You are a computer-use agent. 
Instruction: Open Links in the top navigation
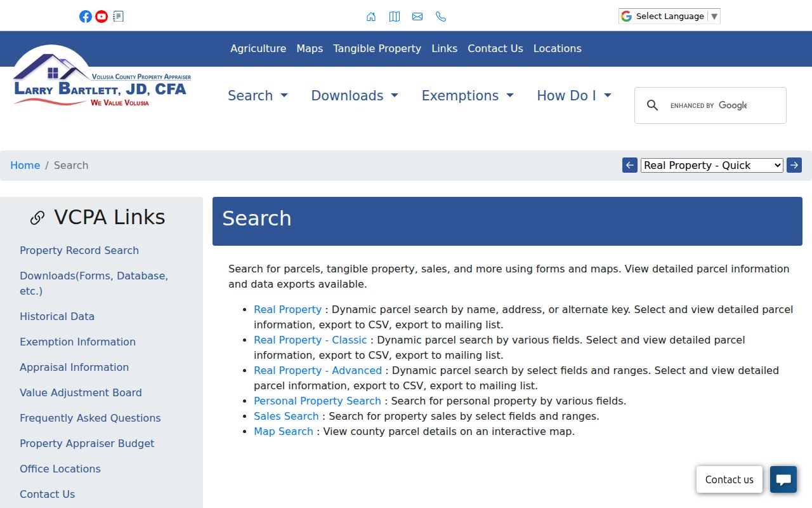point(444,49)
